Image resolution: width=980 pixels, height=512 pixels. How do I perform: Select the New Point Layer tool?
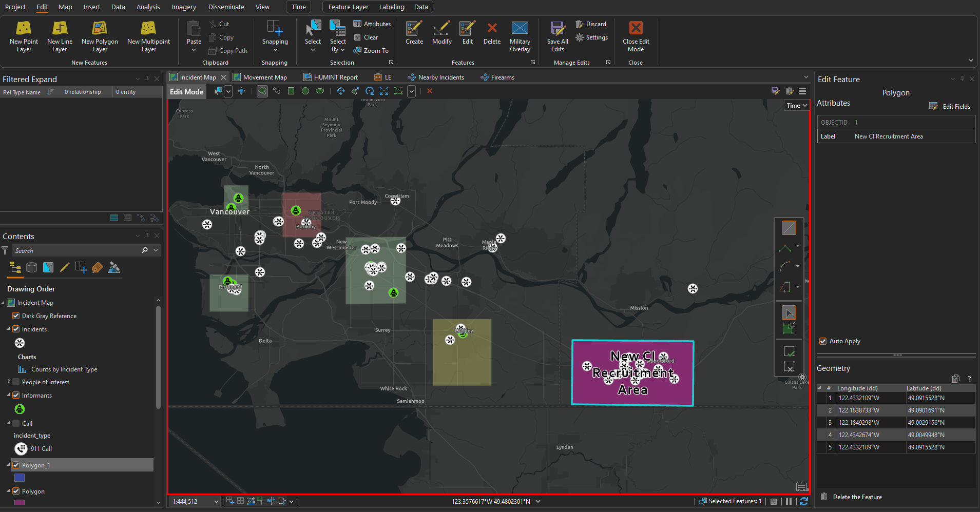(x=23, y=36)
